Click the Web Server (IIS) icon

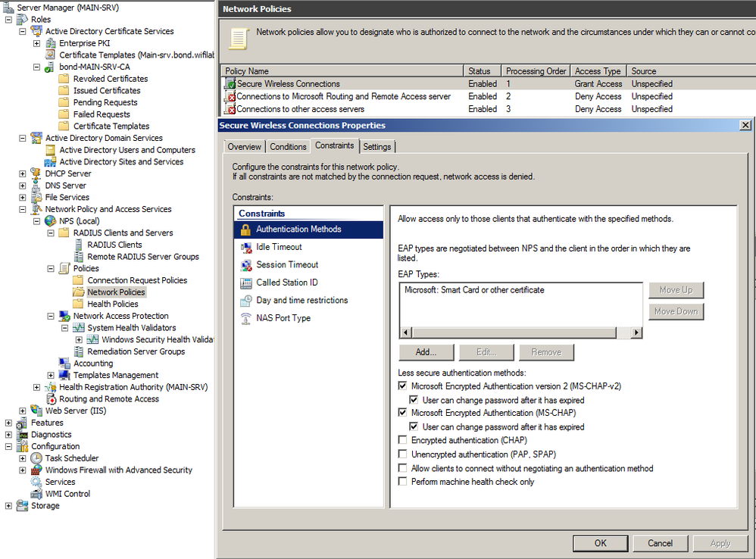[x=36, y=411]
